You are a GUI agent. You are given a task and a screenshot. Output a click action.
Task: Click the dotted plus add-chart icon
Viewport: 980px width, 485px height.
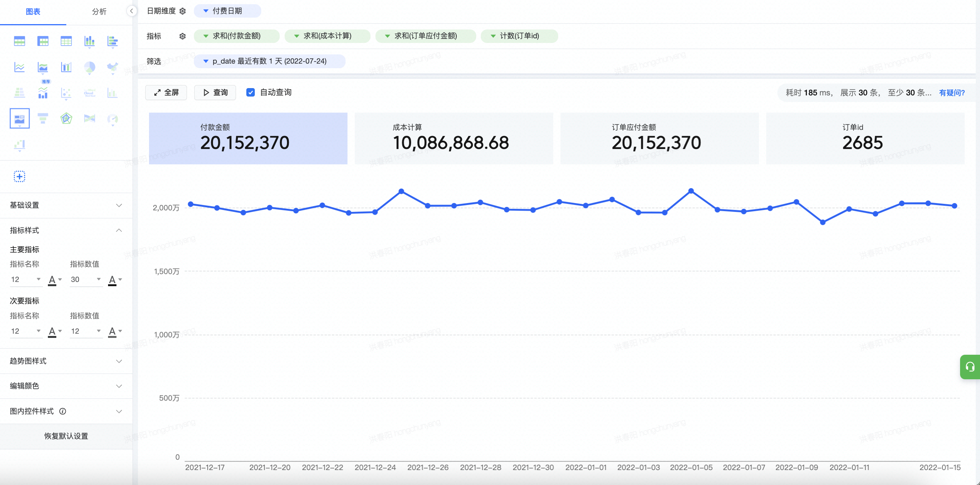(x=20, y=177)
